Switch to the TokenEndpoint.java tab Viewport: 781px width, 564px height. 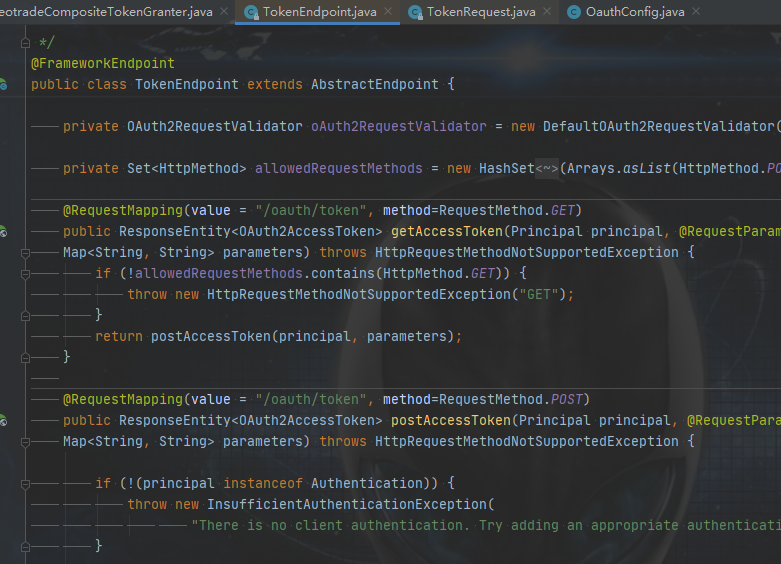[319, 12]
